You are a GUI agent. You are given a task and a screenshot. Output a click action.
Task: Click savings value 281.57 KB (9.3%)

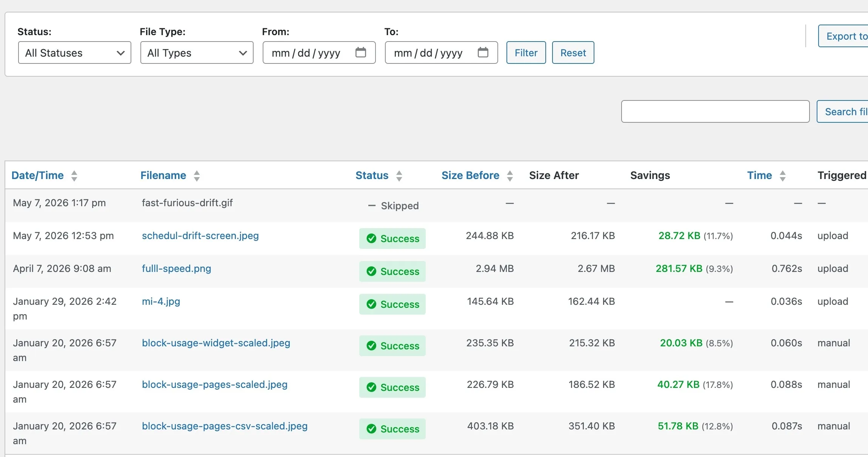click(694, 269)
